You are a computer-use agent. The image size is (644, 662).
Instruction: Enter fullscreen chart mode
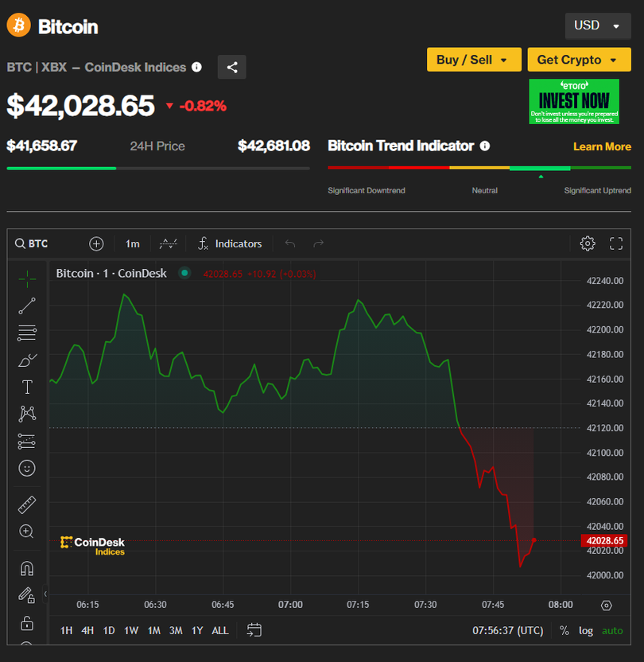click(x=616, y=243)
